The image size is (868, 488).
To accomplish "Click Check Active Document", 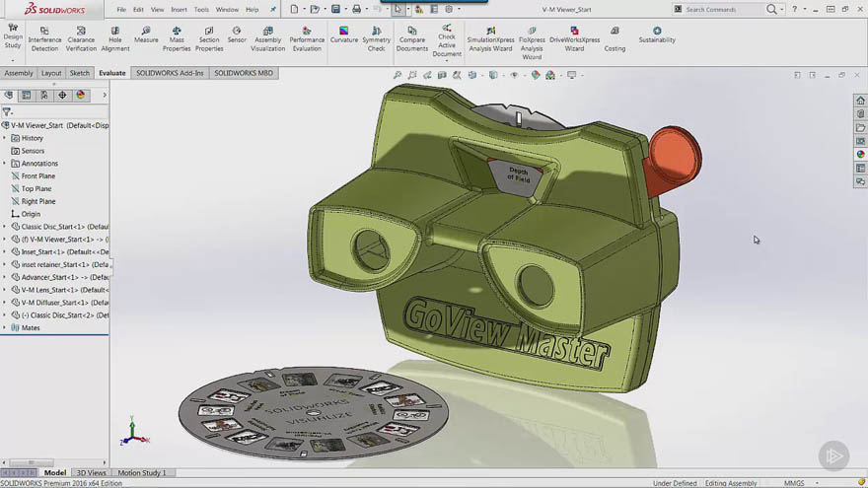I will coord(447,40).
